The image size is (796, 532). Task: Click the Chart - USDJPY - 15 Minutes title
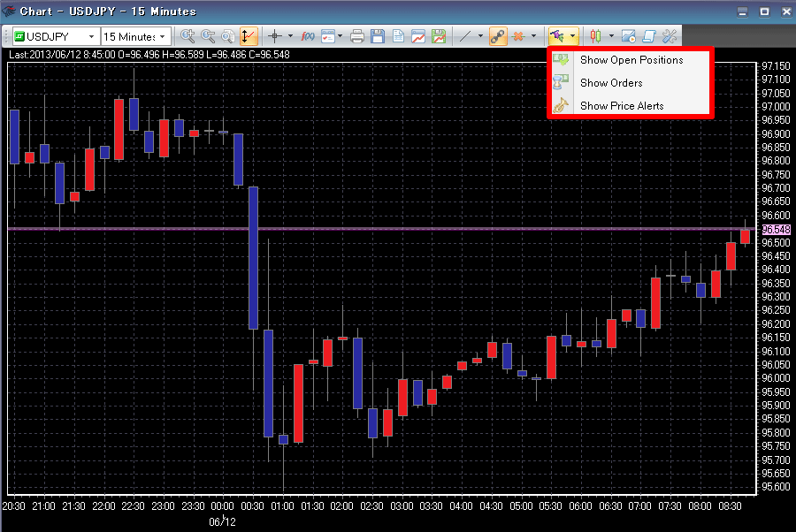(x=108, y=11)
